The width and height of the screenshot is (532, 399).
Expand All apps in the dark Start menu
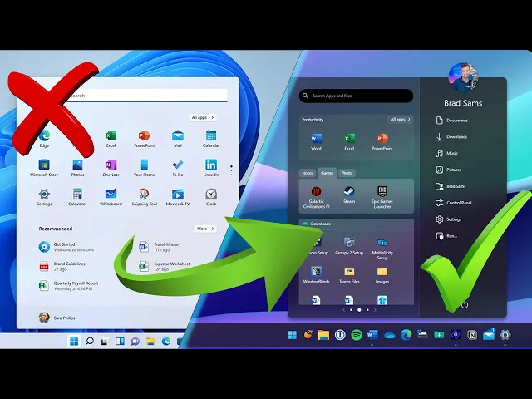pos(400,120)
